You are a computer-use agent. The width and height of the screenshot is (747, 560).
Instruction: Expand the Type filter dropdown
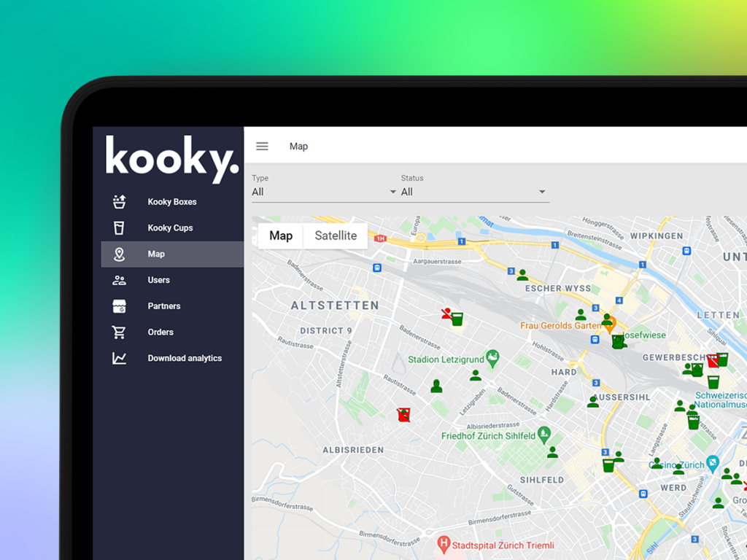pyautogui.click(x=325, y=192)
